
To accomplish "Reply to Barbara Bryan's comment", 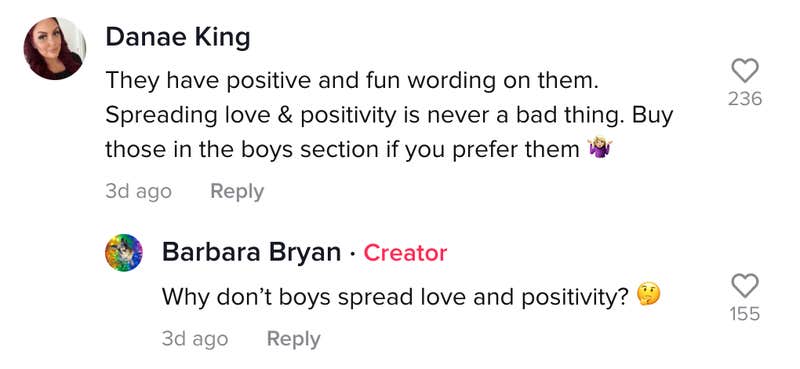I will tap(294, 339).
